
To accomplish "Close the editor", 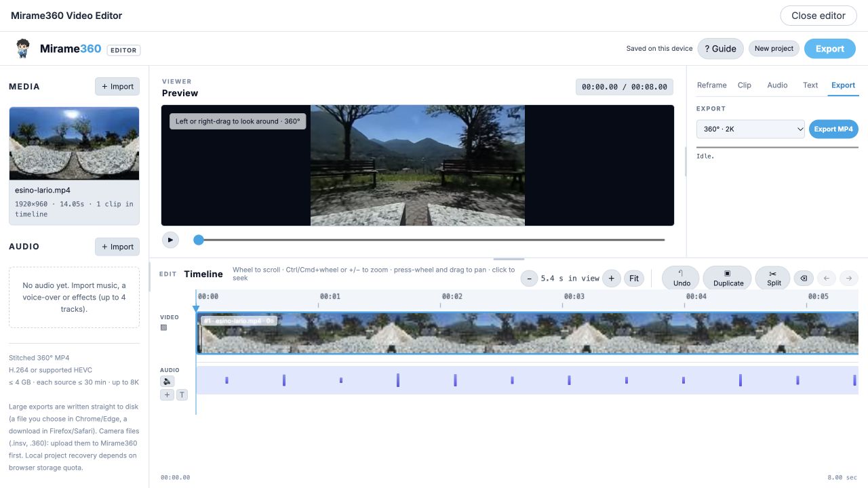I will tap(818, 16).
